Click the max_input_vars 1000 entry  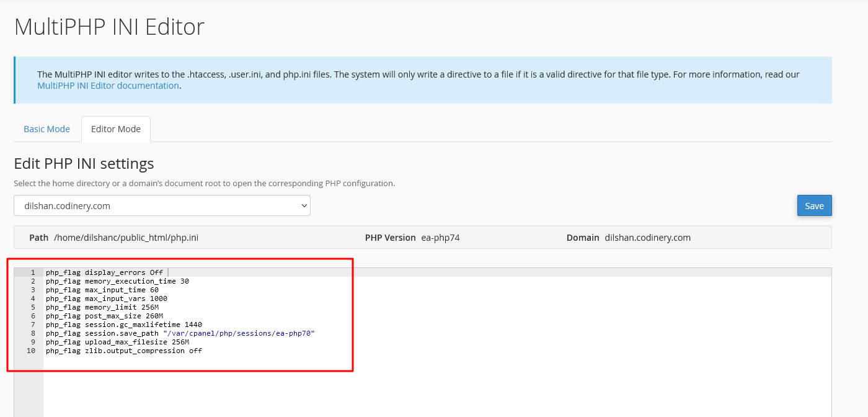(x=102, y=298)
